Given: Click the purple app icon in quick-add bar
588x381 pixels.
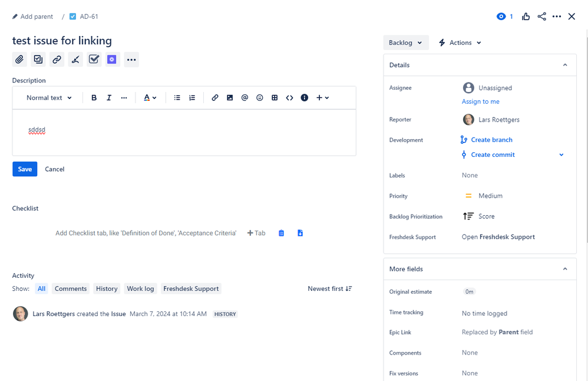Looking at the screenshot, I should [x=112, y=60].
